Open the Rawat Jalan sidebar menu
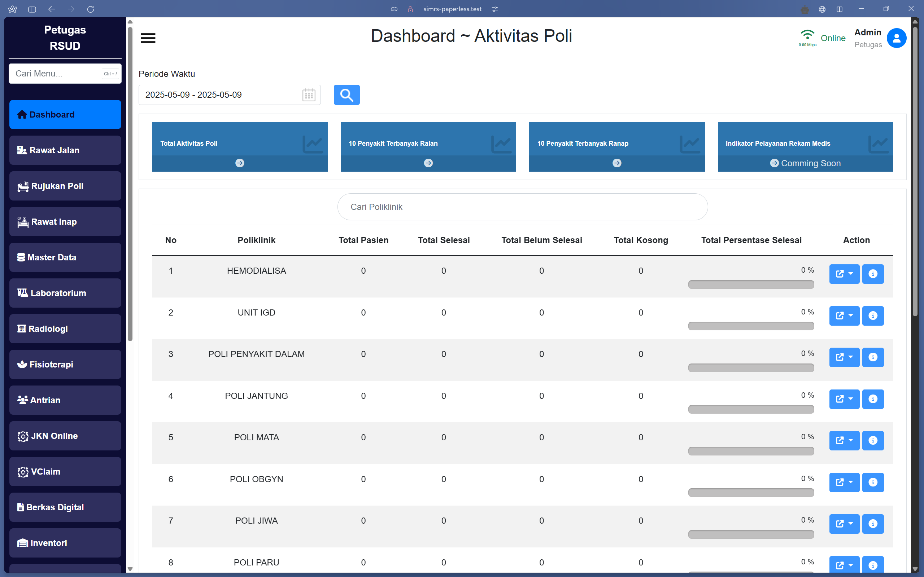924x577 pixels. [x=65, y=150]
